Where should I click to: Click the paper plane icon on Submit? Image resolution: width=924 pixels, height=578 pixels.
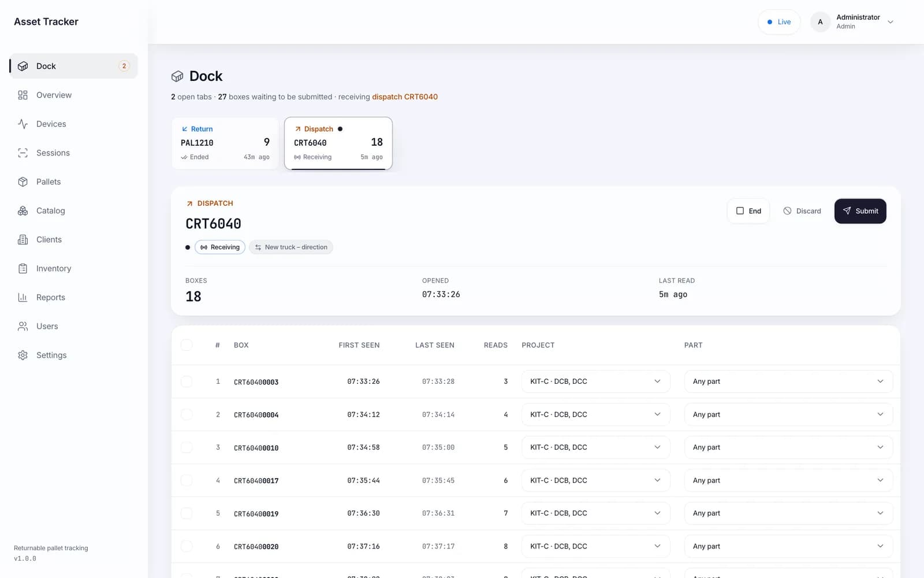847,211
